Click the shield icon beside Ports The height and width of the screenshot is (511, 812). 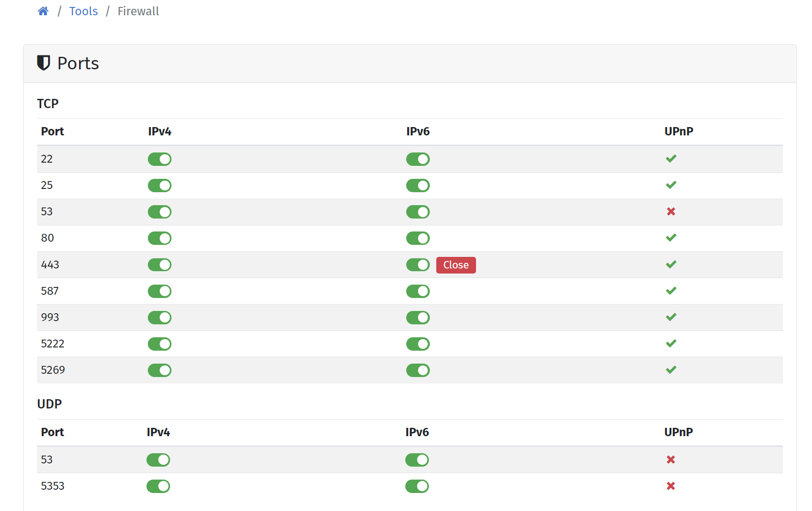(x=43, y=63)
